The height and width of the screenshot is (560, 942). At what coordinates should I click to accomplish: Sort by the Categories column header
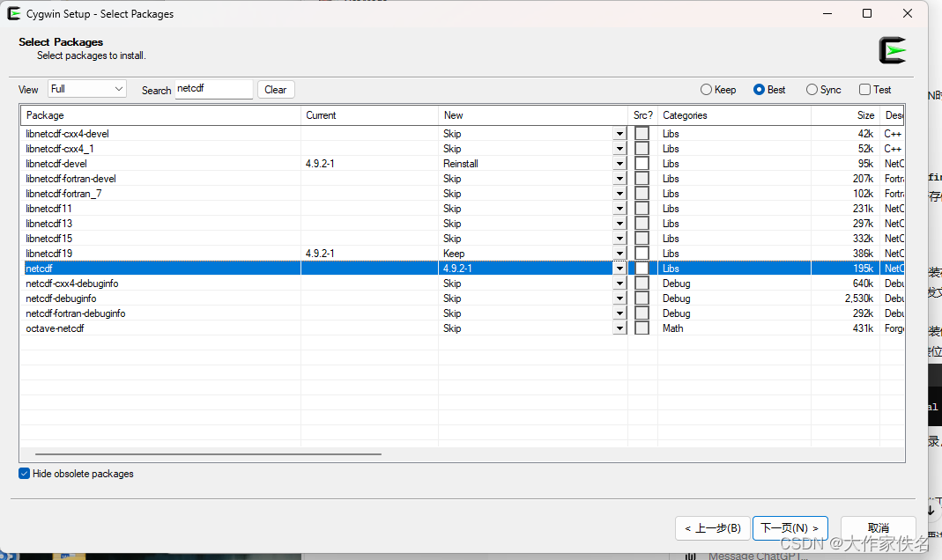tap(734, 115)
